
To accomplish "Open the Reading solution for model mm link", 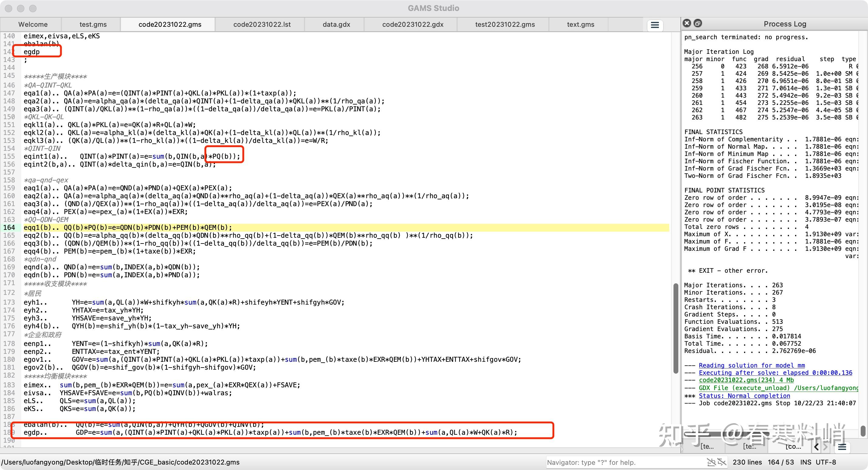I will (751, 365).
